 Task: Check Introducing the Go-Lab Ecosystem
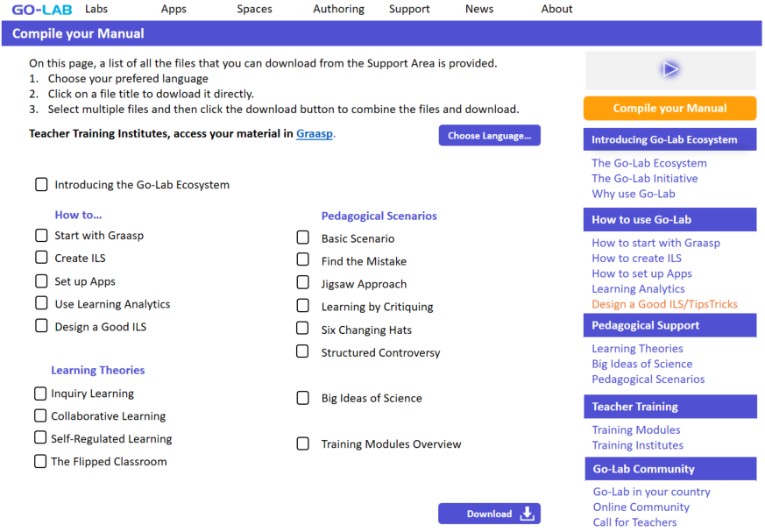(41, 185)
